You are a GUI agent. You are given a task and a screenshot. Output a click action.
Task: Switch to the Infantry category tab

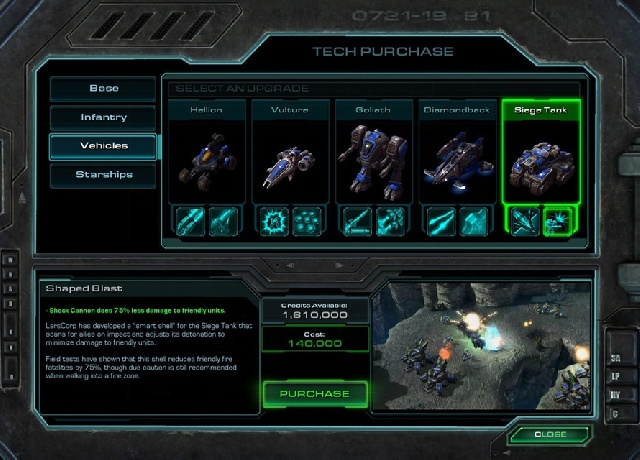point(103,118)
